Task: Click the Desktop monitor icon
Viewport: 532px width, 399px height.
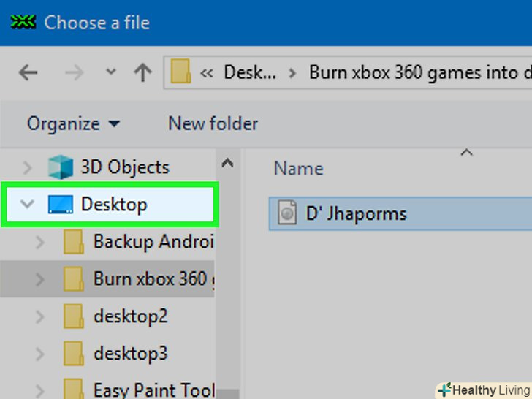Action: 61,205
